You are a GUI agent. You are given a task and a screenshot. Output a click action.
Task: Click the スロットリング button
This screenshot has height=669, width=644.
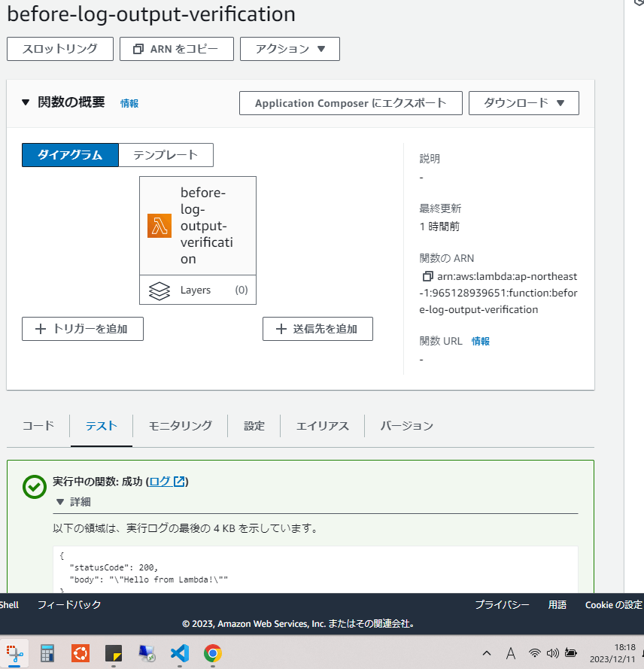[x=60, y=49]
